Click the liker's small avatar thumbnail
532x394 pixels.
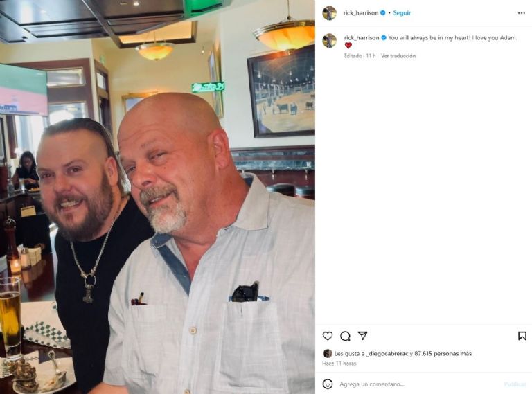tap(328, 353)
